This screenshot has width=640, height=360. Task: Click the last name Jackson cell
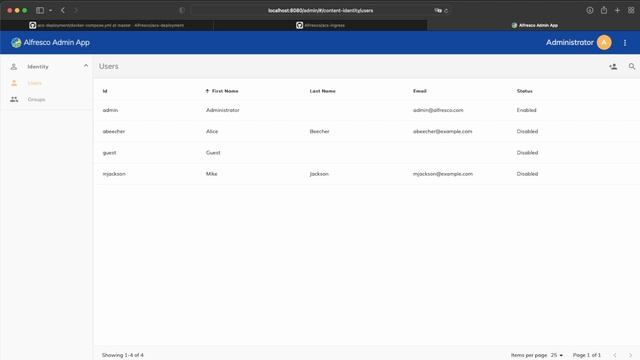point(319,174)
